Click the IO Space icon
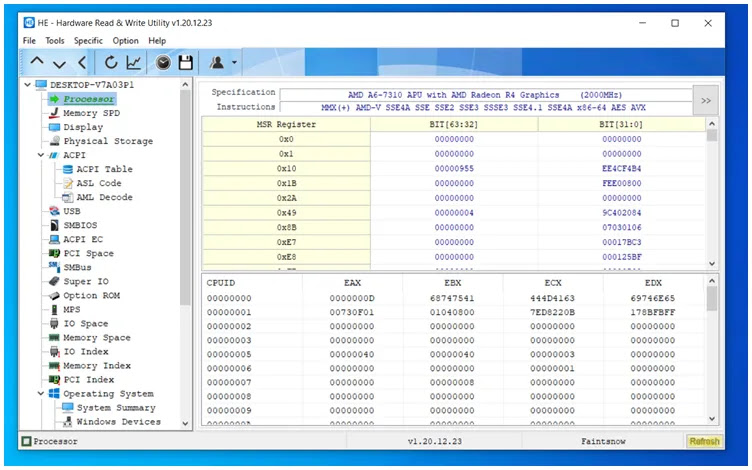Image resolution: width=752 pixels, height=470 pixels. [x=55, y=324]
